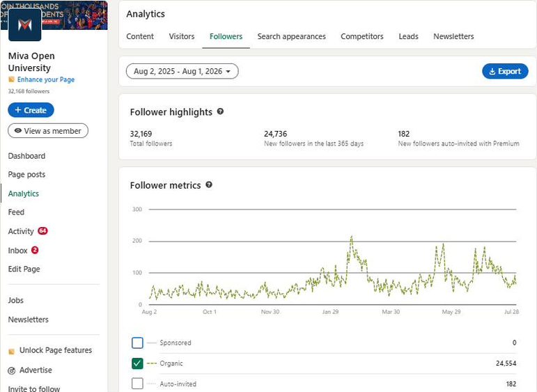This screenshot has height=392, width=537.
Task: Click the 182 auto-invited followers highlight
Action: pos(404,134)
